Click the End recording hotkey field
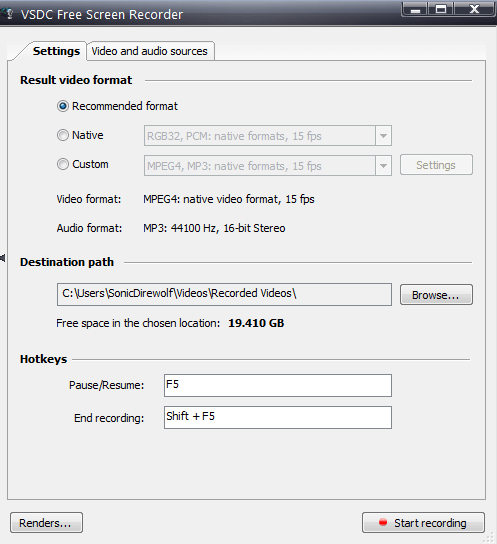The width and height of the screenshot is (497, 544). point(278,417)
